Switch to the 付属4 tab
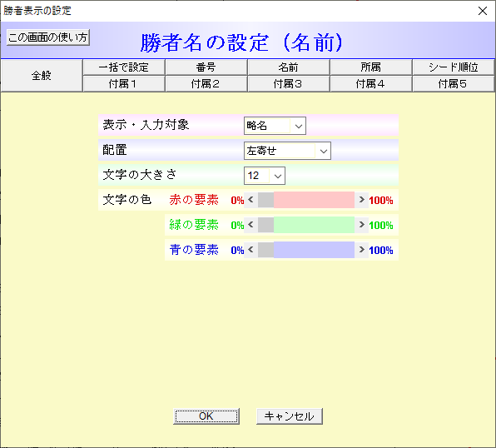496x448 pixels. [x=370, y=84]
